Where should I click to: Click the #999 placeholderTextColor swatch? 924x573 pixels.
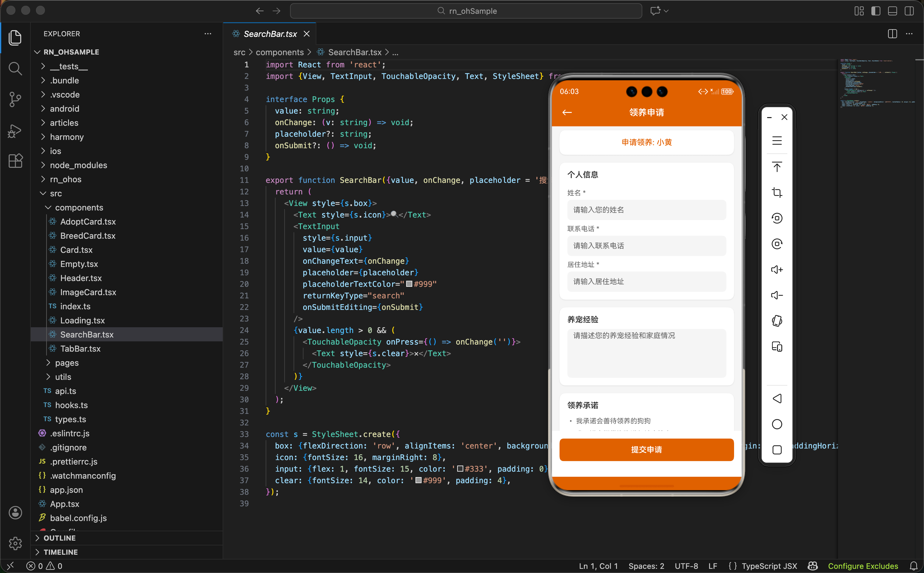pos(409,284)
